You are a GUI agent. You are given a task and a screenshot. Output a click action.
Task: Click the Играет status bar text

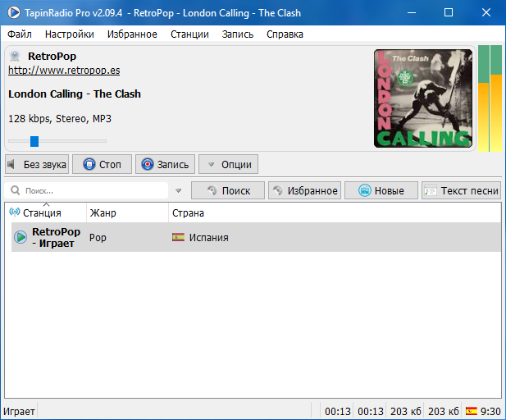pyautogui.click(x=19, y=412)
